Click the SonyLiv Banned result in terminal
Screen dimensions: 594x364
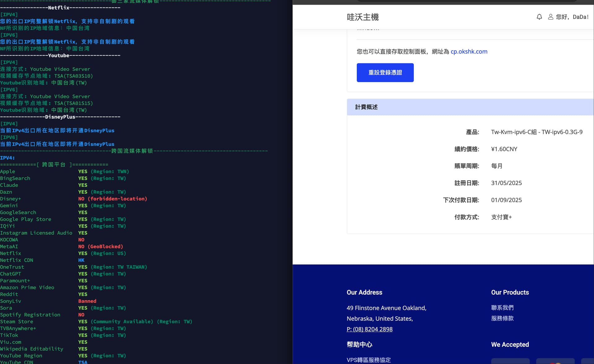pyautogui.click(x=87, y=301)
